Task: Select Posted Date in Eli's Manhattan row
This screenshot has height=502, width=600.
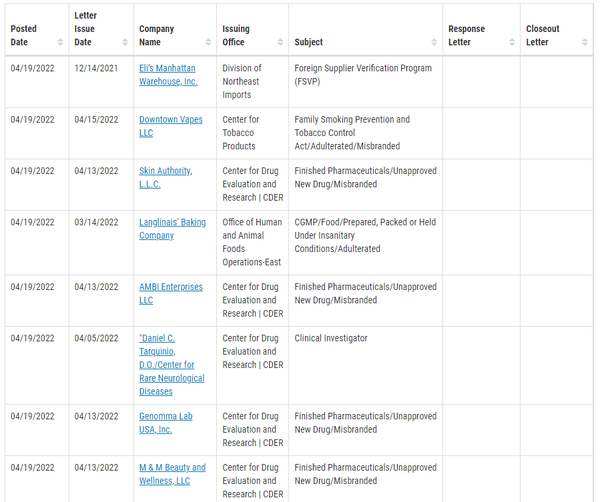Action: (x=33, y=68)
